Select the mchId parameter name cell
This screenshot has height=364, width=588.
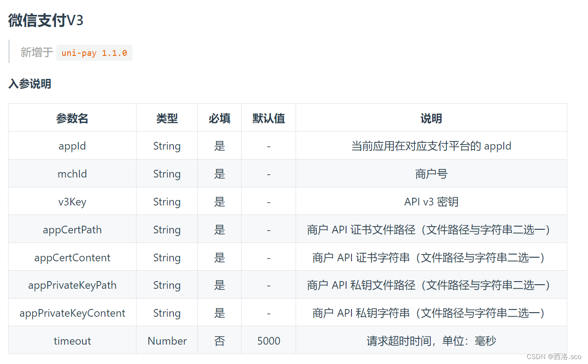[72, 174]
